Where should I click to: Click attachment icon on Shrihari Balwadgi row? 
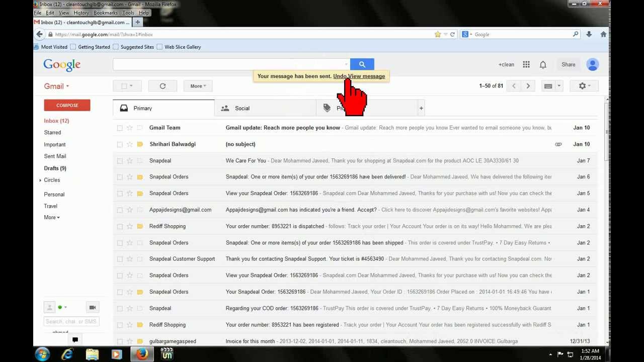coord(558,144)
